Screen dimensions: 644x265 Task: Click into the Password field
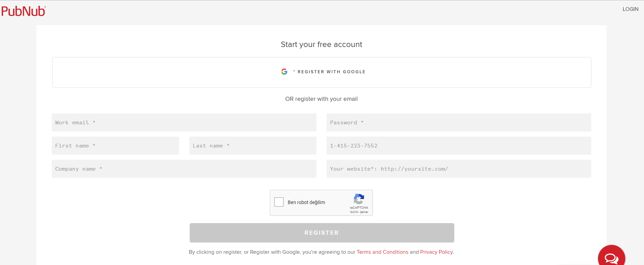(x=459, y=123)
